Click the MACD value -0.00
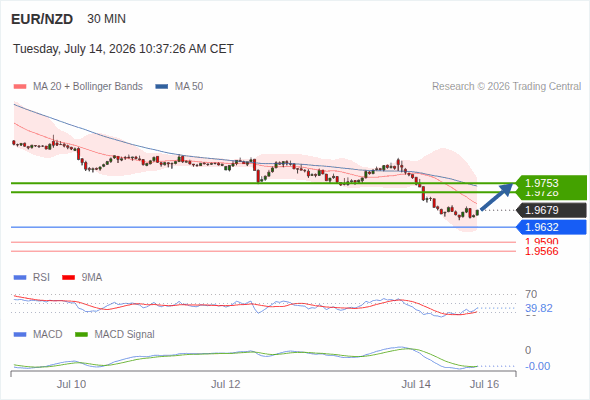The width and height of the screenshot is (590, 400). tap(537, 366)
